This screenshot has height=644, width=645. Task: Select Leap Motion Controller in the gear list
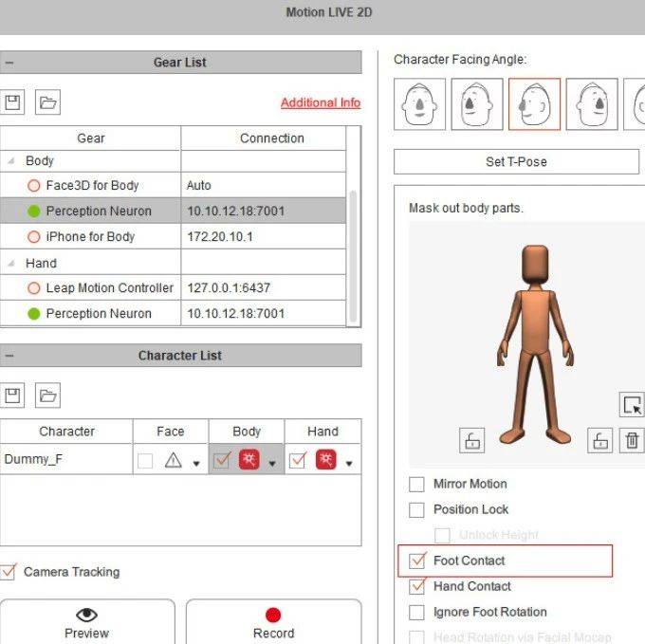click(109, 287)
